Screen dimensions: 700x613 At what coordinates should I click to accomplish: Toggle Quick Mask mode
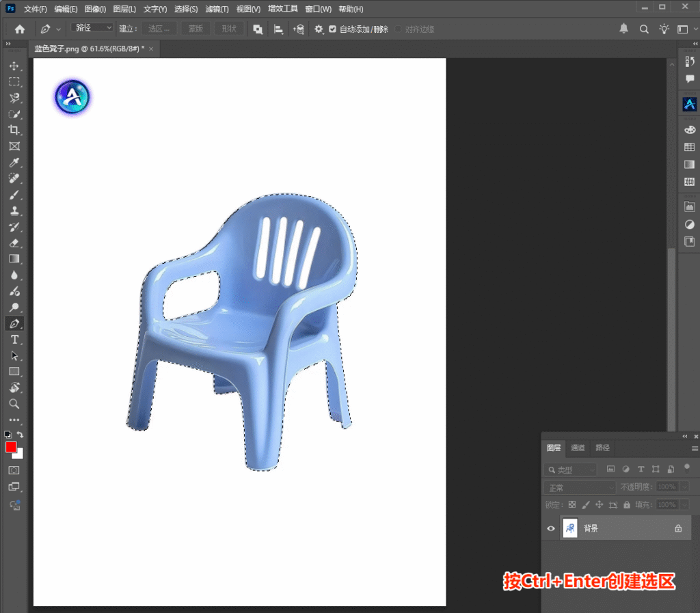[x=14, y=470]
